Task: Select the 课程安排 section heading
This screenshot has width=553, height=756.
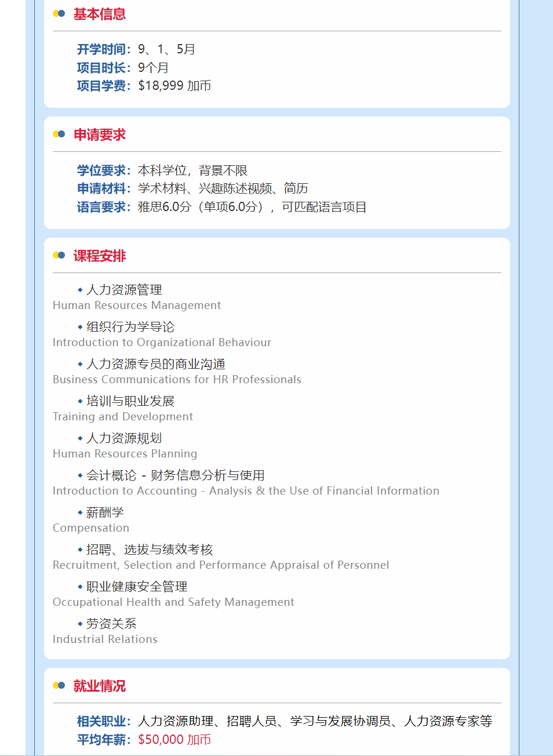Action: click(99, 256)
